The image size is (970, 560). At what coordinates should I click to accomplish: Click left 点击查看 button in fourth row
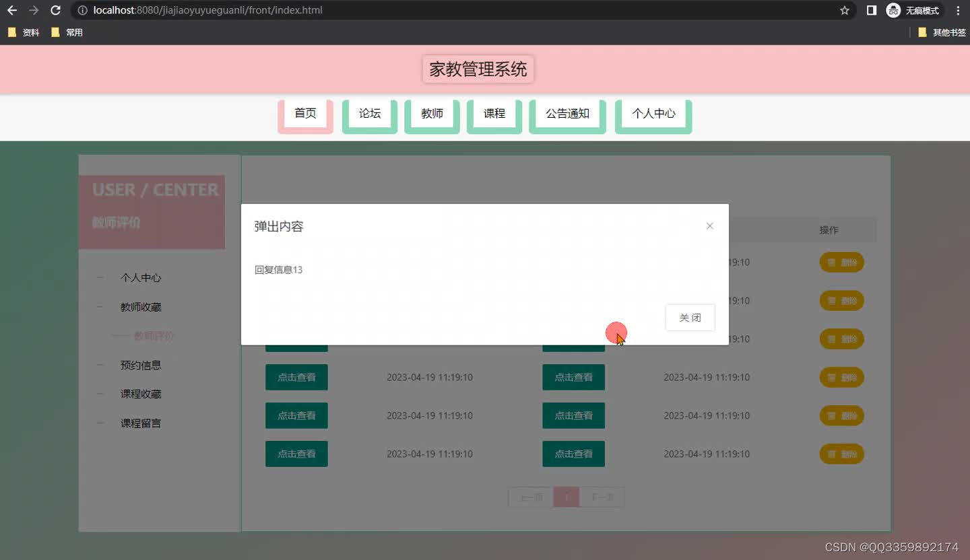[x=296, y=378]
